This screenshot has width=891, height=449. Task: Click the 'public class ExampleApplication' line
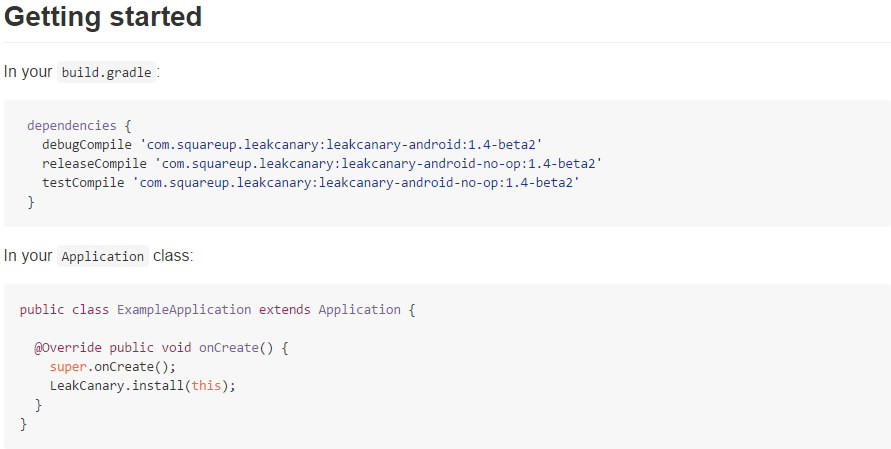click(x=218, y=310)
